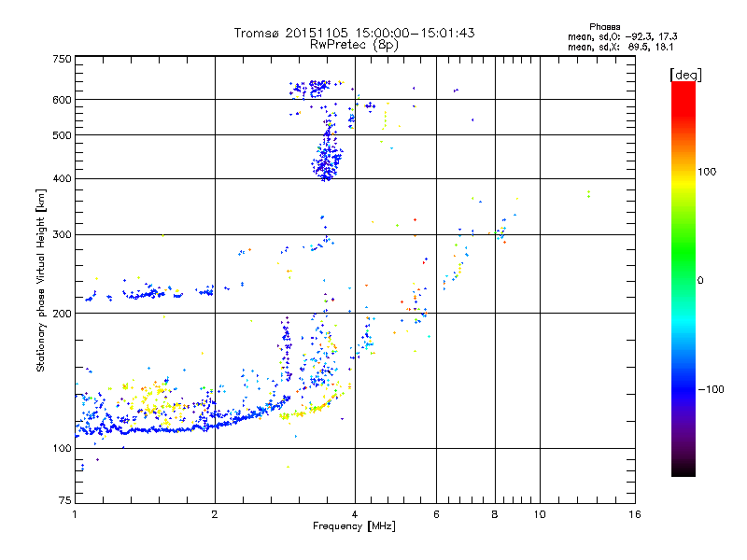747x560 pixels.
Task: Click the plot title 'Tromsø 20151105 15:00:00-15:01:43'
Action: click(x=354, y=33)
